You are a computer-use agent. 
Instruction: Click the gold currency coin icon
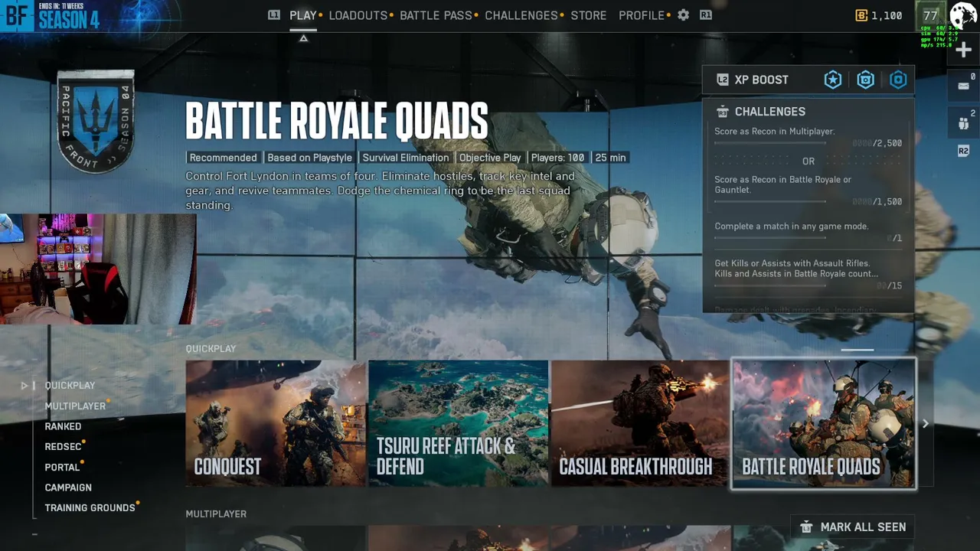pyautogui.click(x=861, y=15)
